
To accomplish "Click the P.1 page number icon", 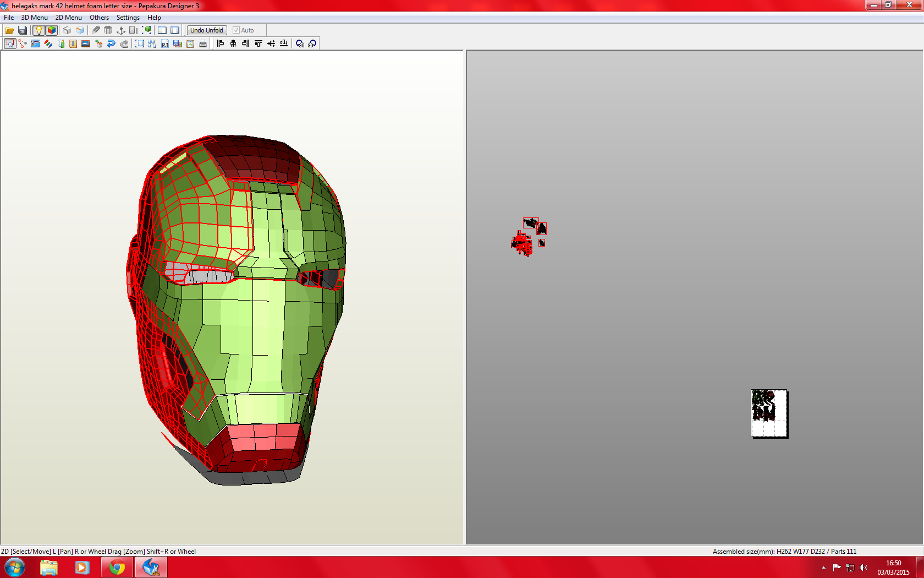I will tap(165, 43).
